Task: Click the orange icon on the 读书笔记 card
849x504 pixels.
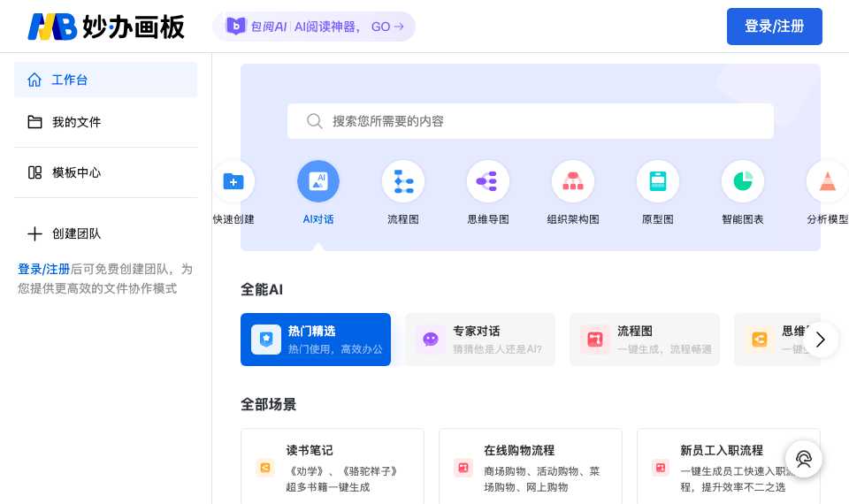Action: pos(265,467)
